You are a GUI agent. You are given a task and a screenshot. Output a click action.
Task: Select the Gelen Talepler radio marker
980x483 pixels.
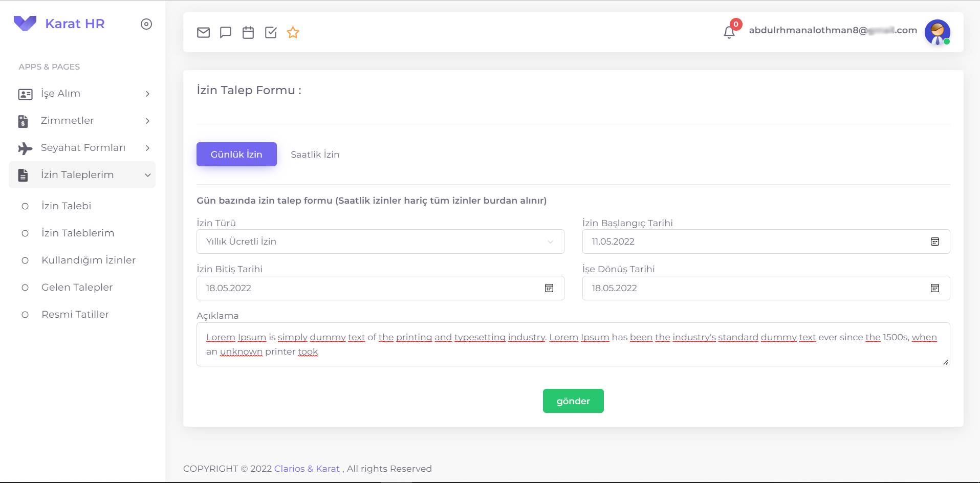(25, 287)
